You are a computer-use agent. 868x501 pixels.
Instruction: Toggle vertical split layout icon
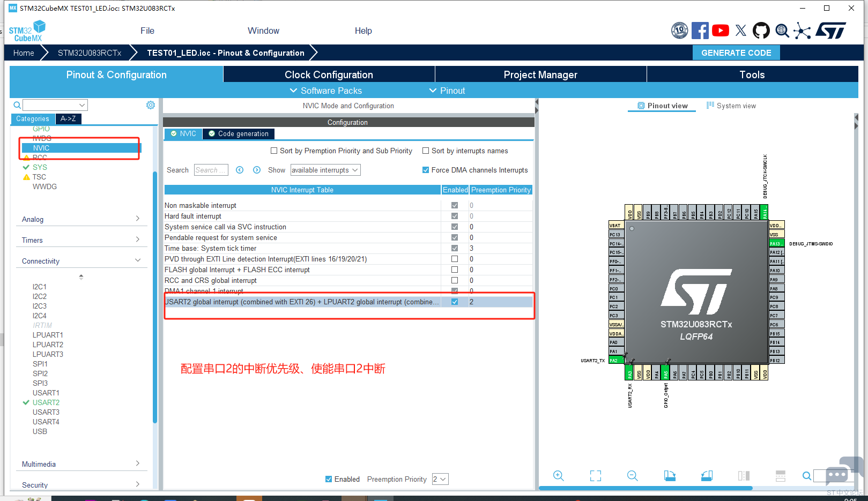(x=744, y=476)
